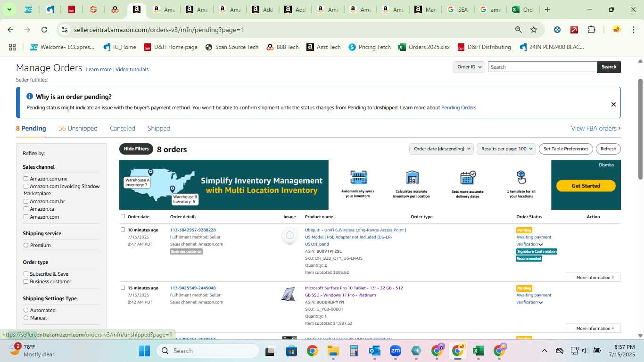The height and width of the screenshot is (362, 644).
Task: Check the Amazon.com.br sales channel filter
Action: point(26,201)
